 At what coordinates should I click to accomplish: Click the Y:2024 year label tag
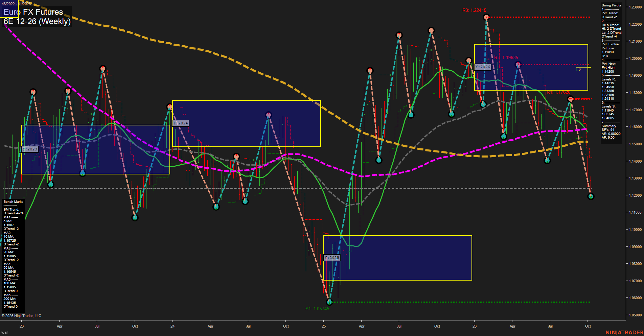coord(181,123)
